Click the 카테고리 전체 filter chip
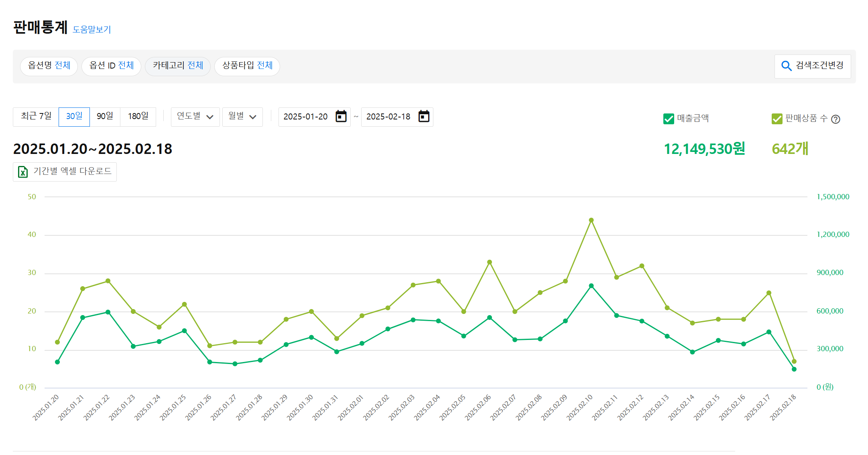Image resolution: width=868 pixels, height=455 pixels. pos(178,66)
